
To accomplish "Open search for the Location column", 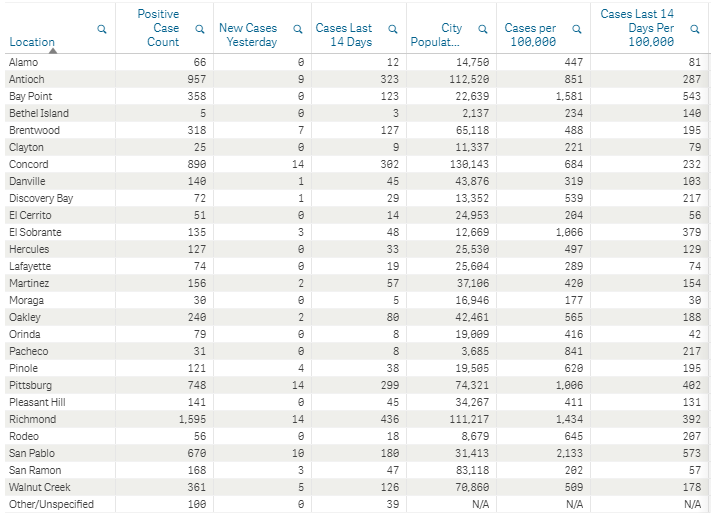I will click(102, 29).
